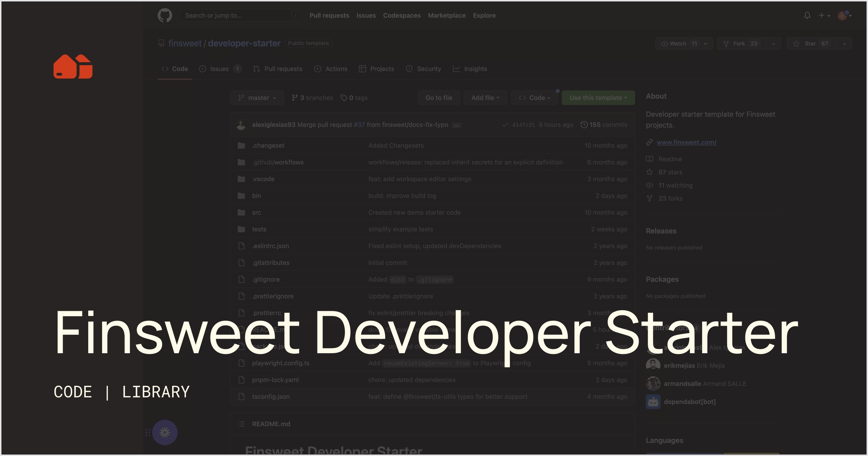Go to Codespaces in top navigation

(x=402, y=16)
